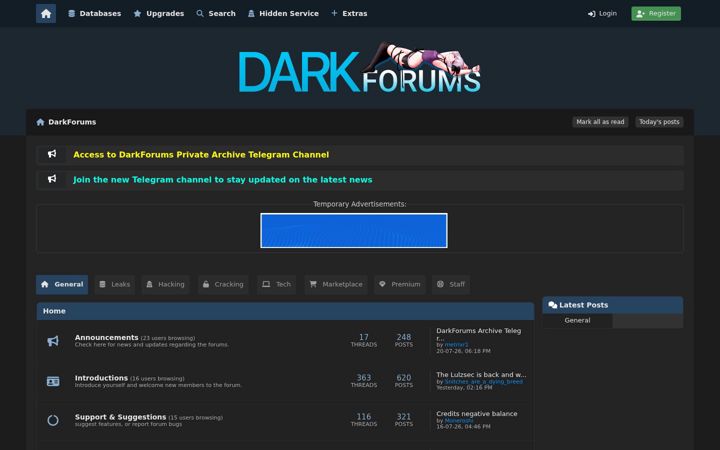Viewport: 720px width, 450px height.
Task: Select the General category tab
Action: (x=62, y=284)
